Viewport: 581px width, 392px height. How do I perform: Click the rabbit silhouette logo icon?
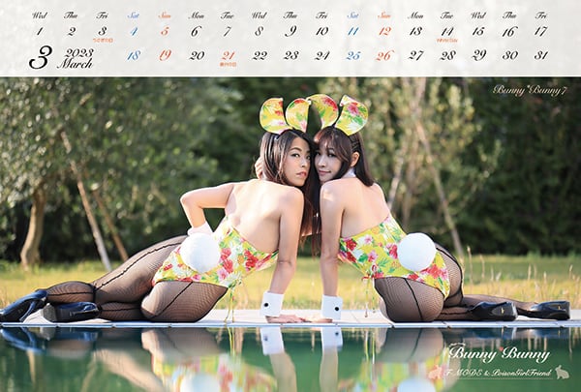point(562,372)
